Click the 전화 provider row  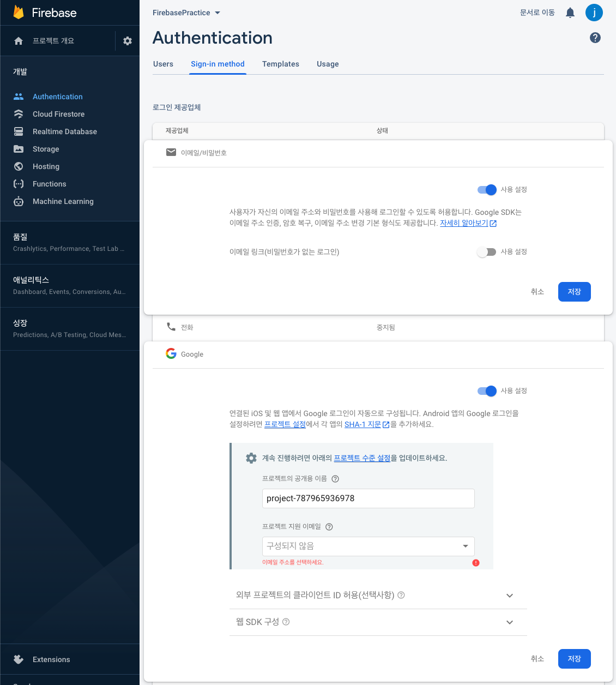[x=378, y=327]
